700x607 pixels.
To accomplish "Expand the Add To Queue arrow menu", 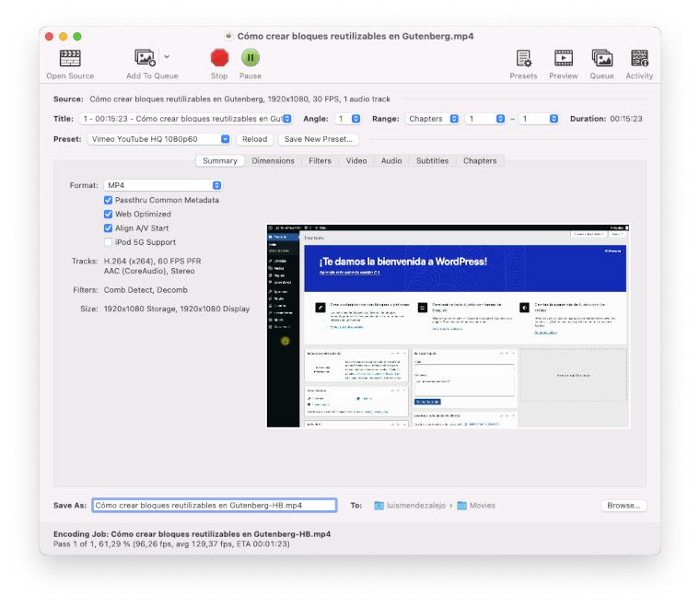I will [x=167, y=57].
